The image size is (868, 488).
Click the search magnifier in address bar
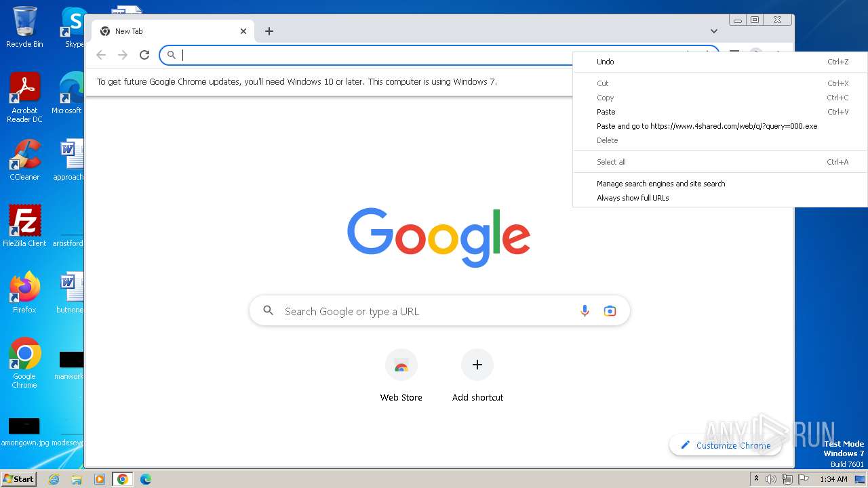(x=172, y=55)
